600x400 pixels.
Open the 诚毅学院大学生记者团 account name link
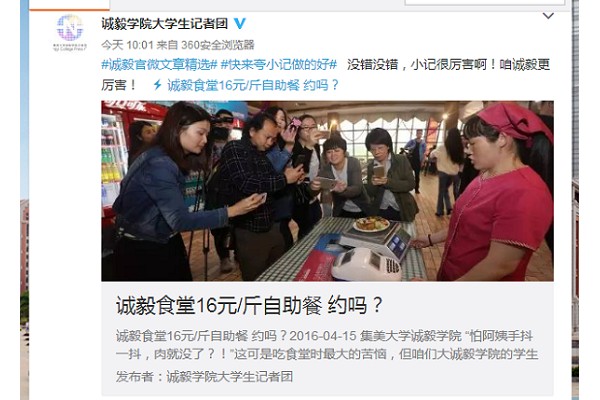[165, 24]
